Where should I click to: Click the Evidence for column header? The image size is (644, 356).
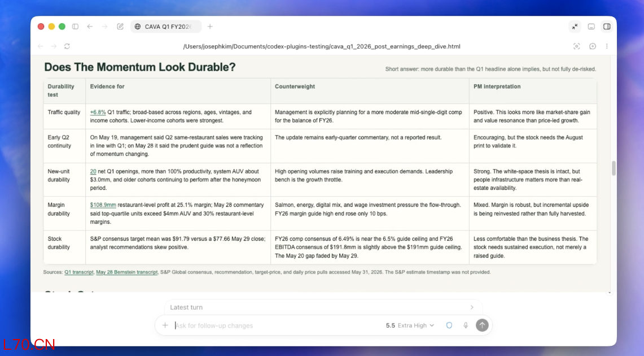[x=107, y=86]
